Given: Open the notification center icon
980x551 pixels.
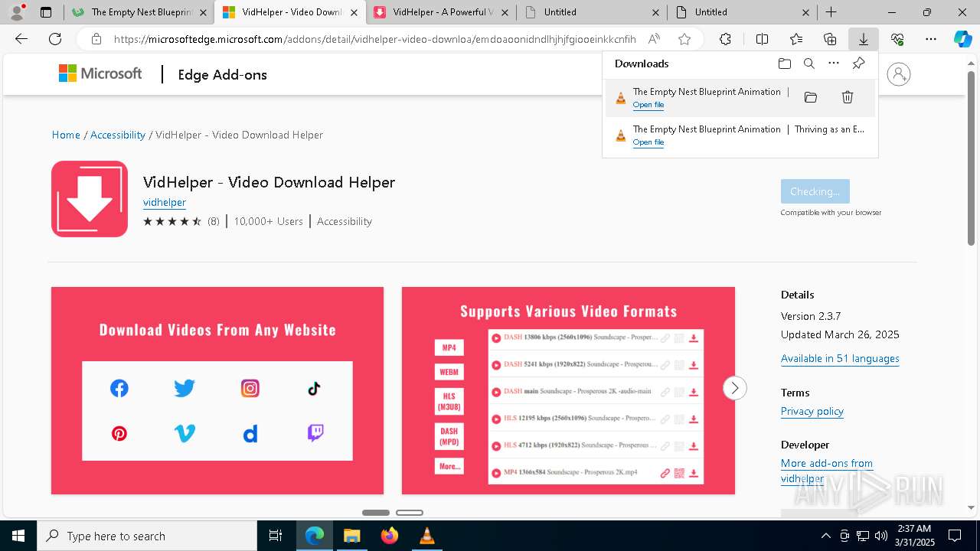Looking at the screenshot, I should pos(955,536).
